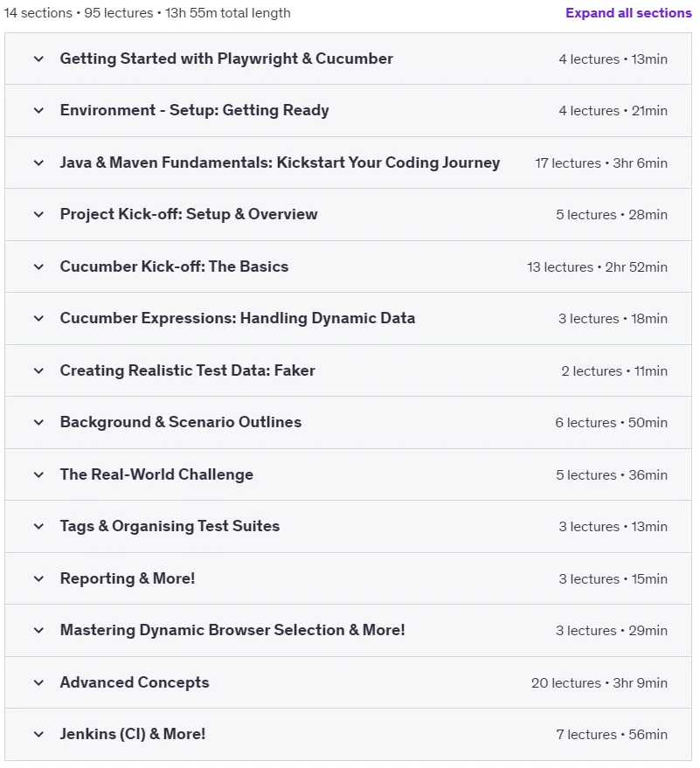
Task: Click 20 lectures • 3hr 9min summary text
Action: tap(600, 682)
